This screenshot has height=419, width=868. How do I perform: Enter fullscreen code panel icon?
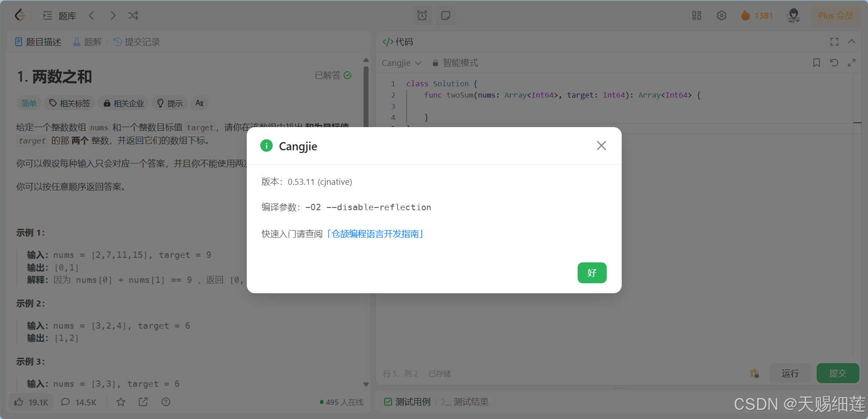pyautogui.click(x=834, y=42)
